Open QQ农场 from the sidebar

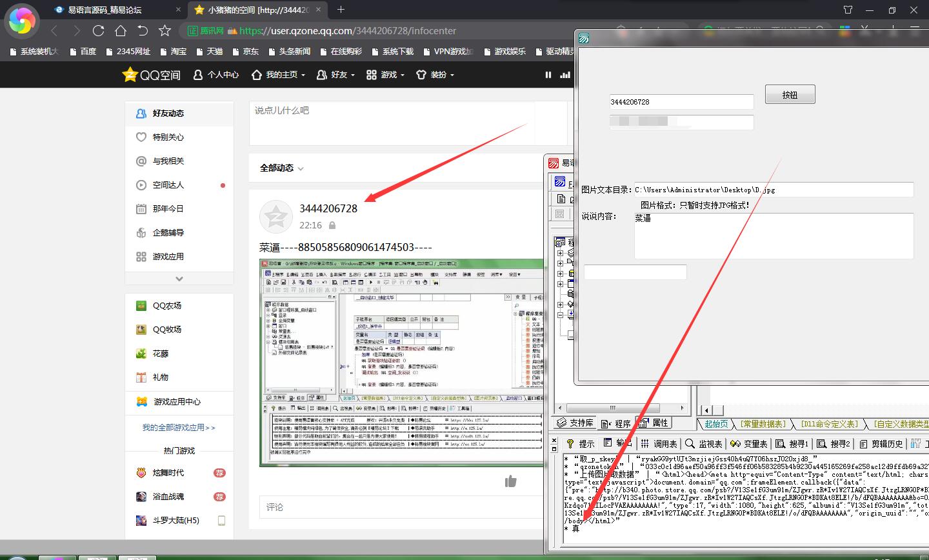tap(166, 306)
